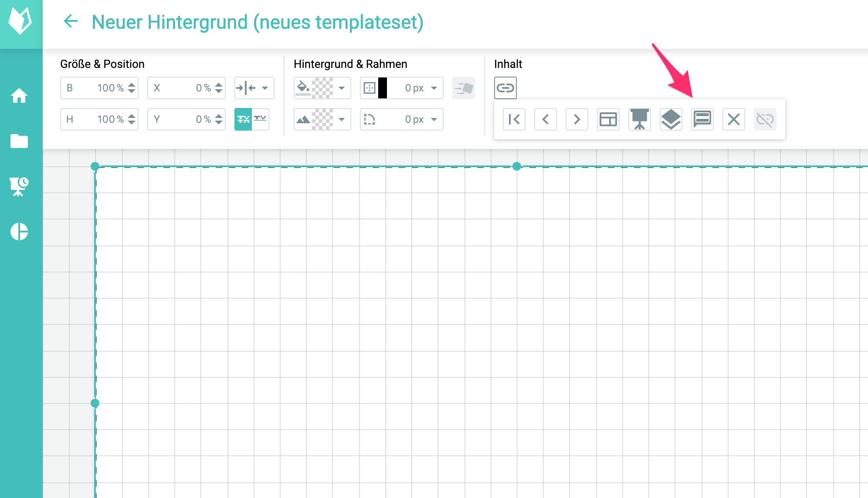Click the width B input field

[99, 88]
